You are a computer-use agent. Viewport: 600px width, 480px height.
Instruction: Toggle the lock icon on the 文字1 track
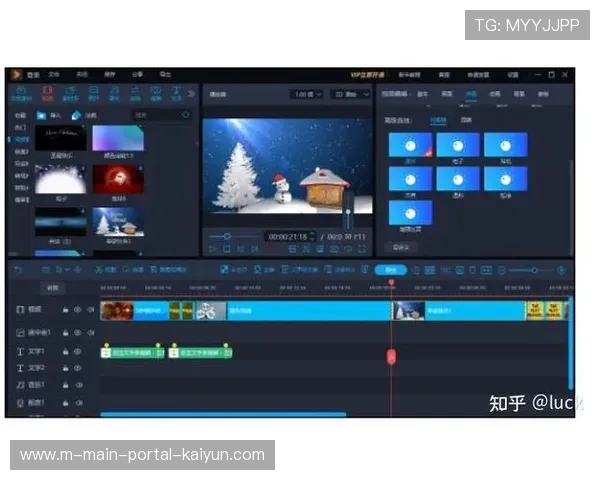65,352
